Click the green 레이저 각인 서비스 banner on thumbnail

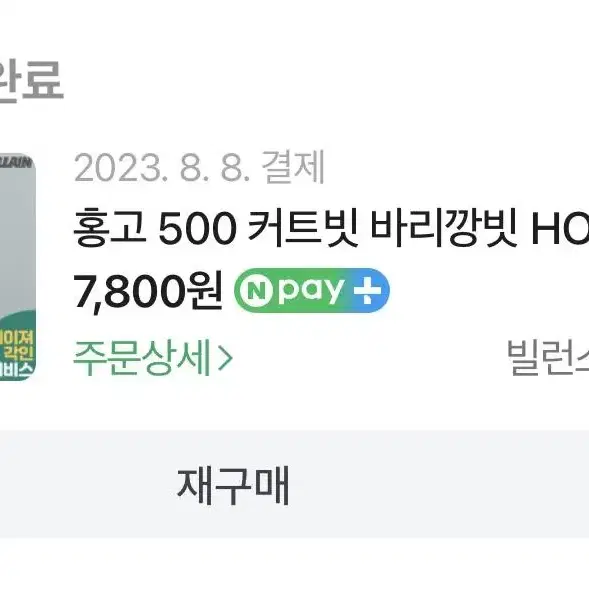(x=17, y=346)
